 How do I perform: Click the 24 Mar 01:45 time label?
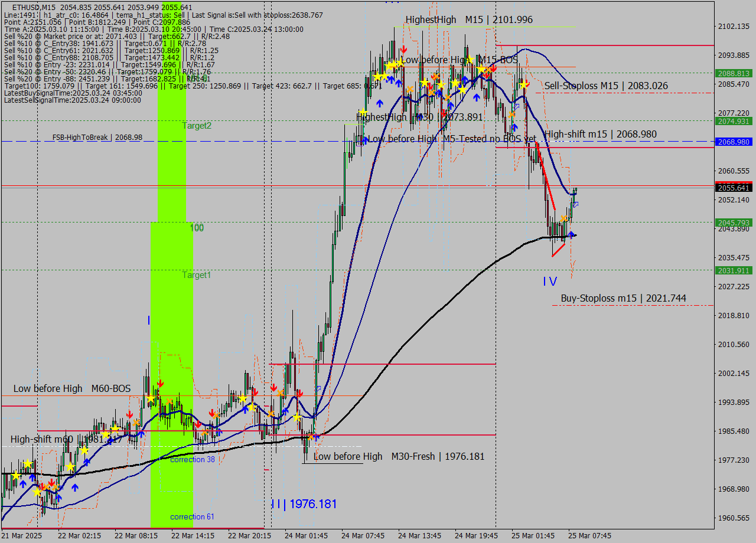pos(306,536)
